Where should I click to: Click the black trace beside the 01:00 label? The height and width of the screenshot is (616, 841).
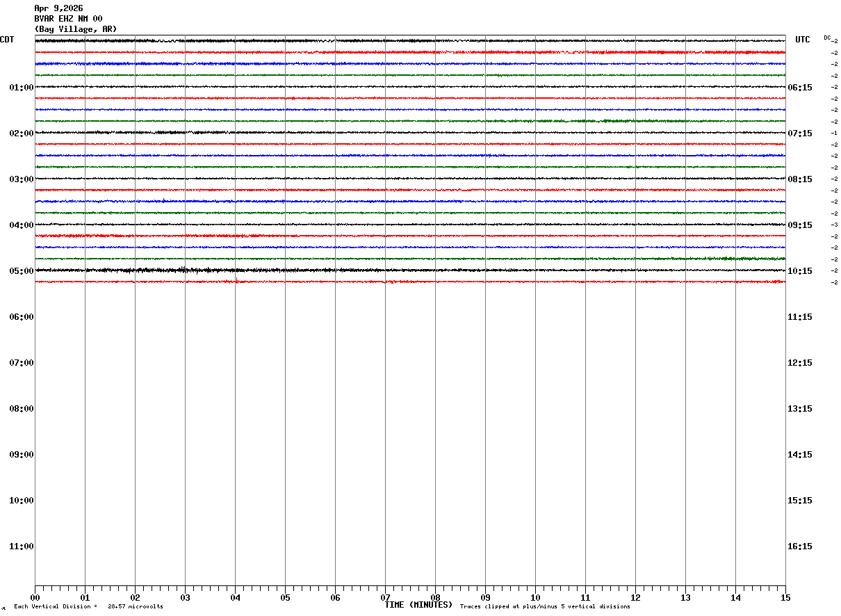[x=410, y=87]
